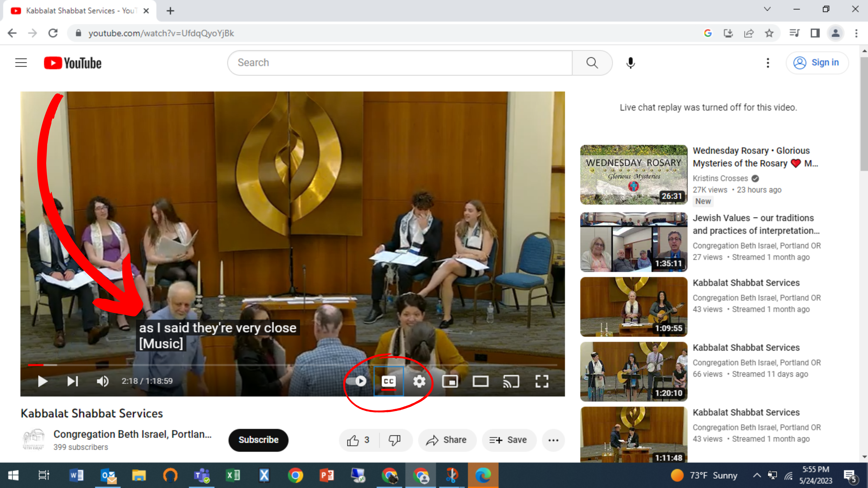Viewport: 868px width, 488px height.
Task: Seek on the video progress bar
Action: pos(293,365)
